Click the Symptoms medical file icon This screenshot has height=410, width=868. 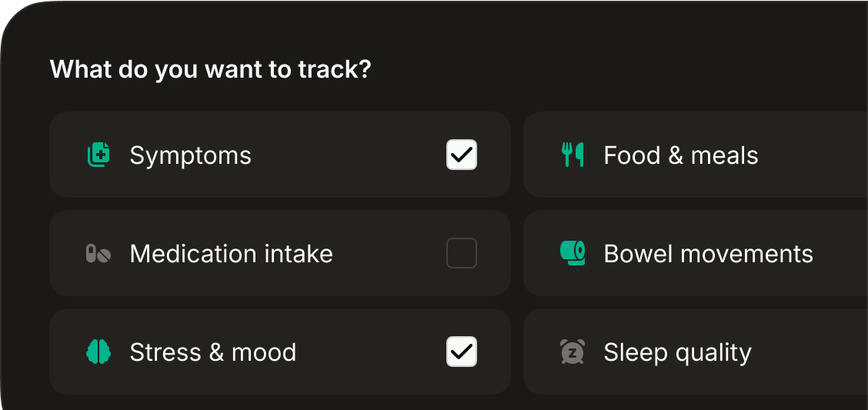pos(98,155)
